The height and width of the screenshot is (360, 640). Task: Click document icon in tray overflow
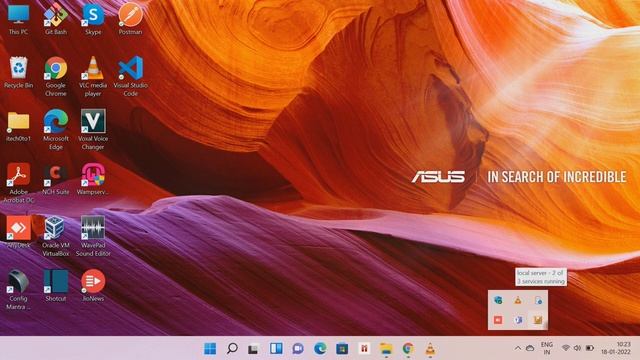(538, 300)
